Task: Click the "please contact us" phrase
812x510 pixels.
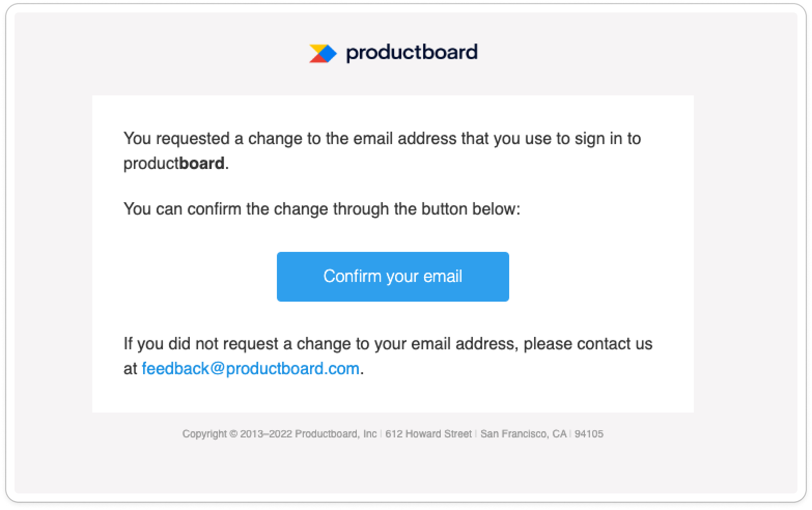Action: pyautogui.click(x=588, y=344)
